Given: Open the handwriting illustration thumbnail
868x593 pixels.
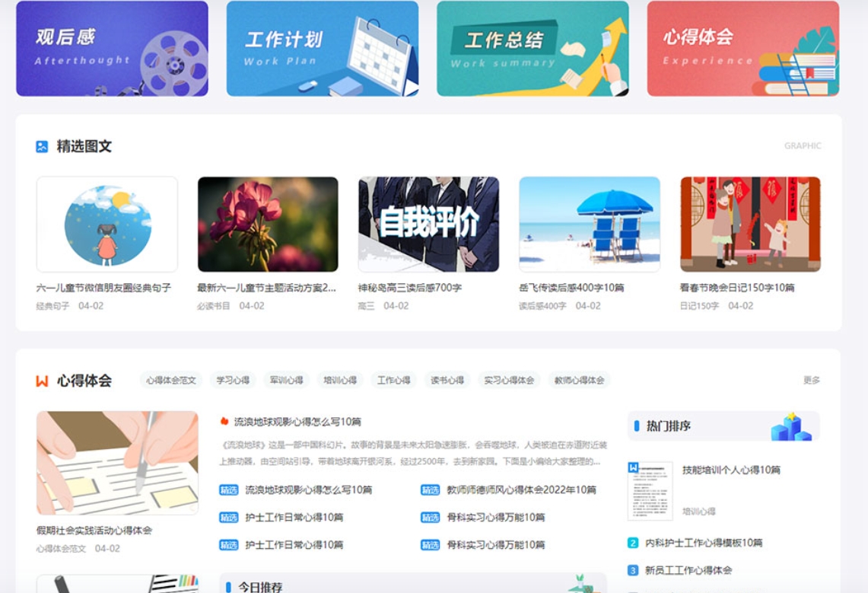Looking at the screenshot, I should [x=117, y=463].
